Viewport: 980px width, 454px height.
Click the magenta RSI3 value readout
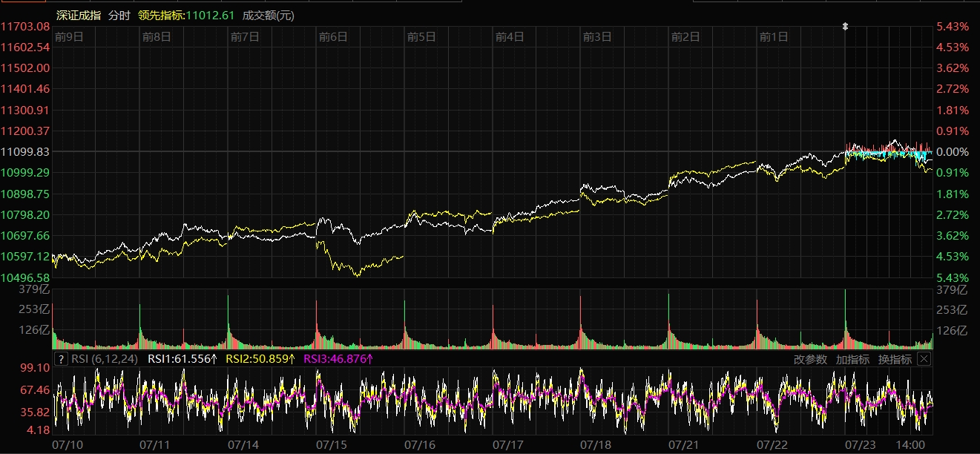point(338,359)
